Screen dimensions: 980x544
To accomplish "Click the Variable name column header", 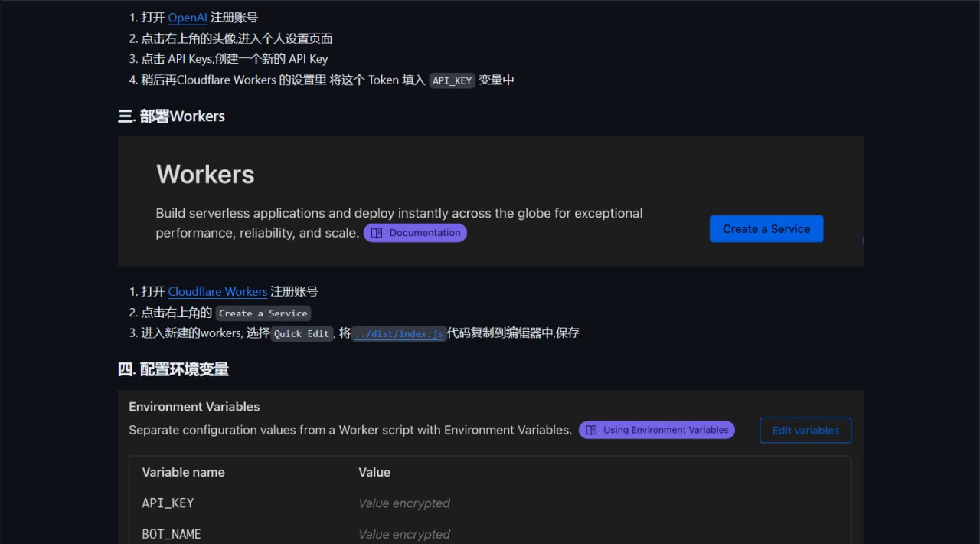I will coord(184,473).
